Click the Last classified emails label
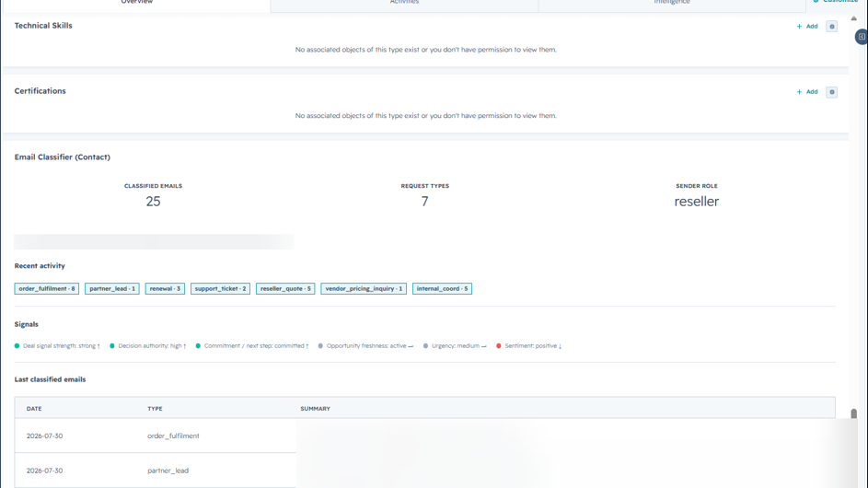The width and height of the screenshot is (868, 488). click(x=50, y=379)
